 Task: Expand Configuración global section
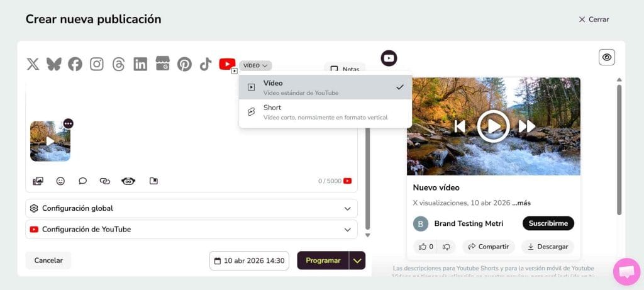[191, 208]
